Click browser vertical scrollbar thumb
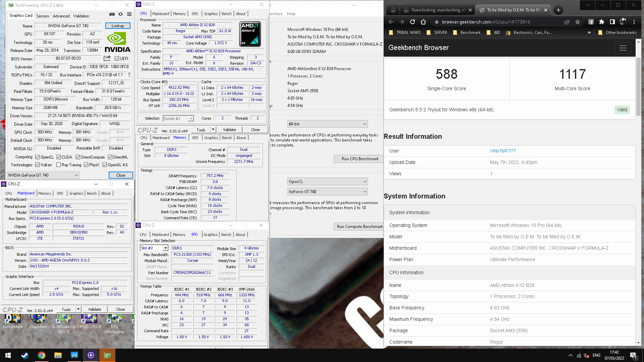 638,87
